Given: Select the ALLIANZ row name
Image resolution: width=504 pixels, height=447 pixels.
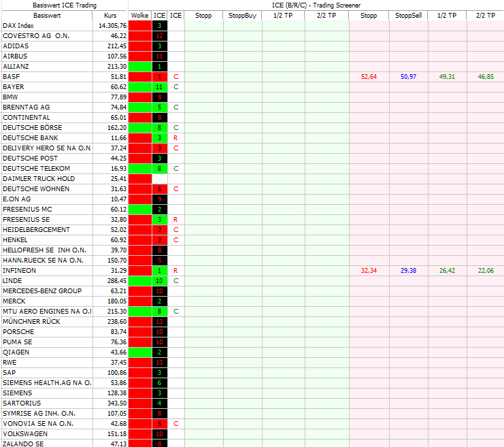Looking at the screenshot, I should 16,67.
